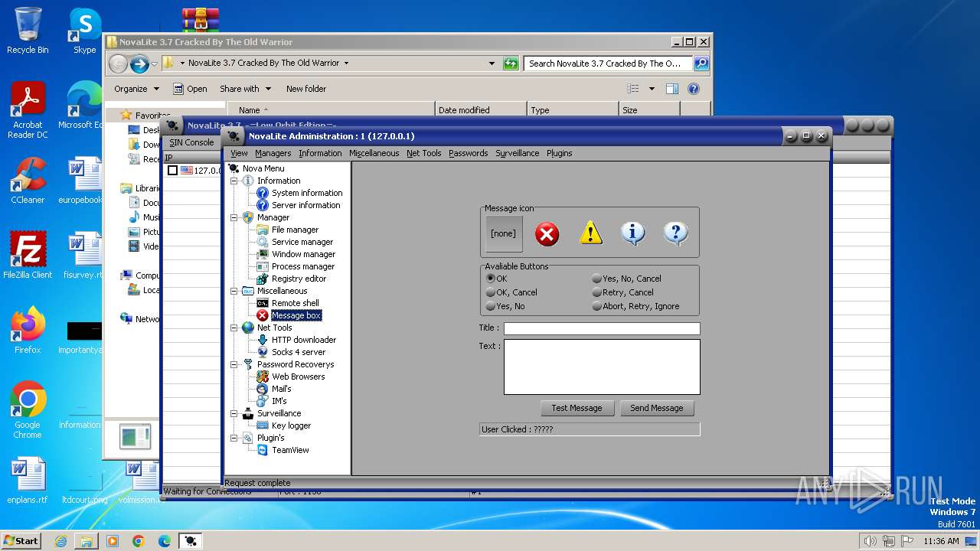
Task: Select Yes, No, Cancel radio button
Action: [x=597, y=279]
